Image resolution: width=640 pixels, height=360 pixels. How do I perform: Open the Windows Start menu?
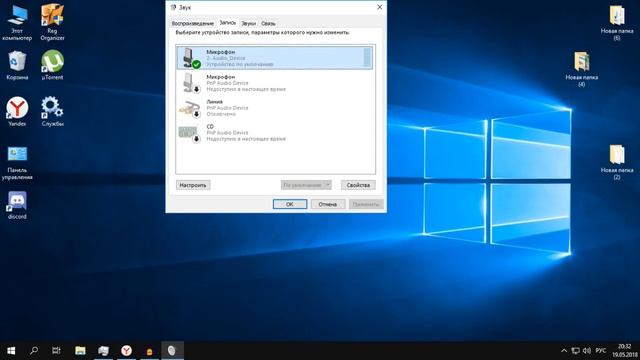pos(11,351)
